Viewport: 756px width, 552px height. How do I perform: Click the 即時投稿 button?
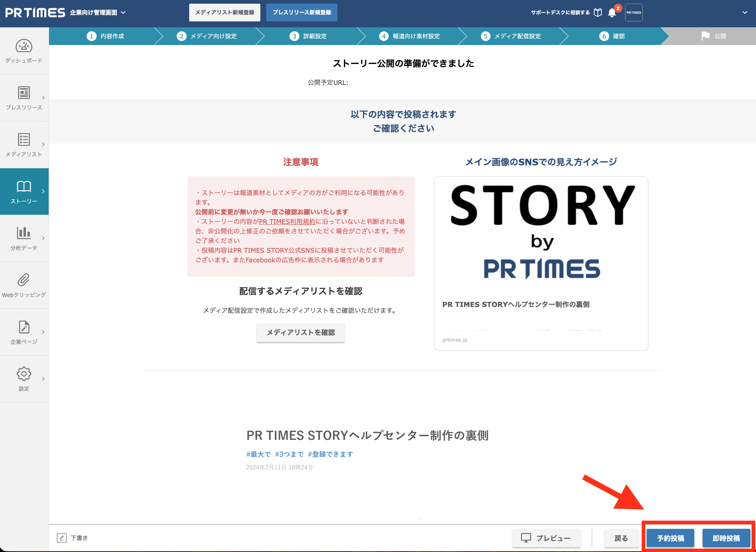(x=726, y=538)
